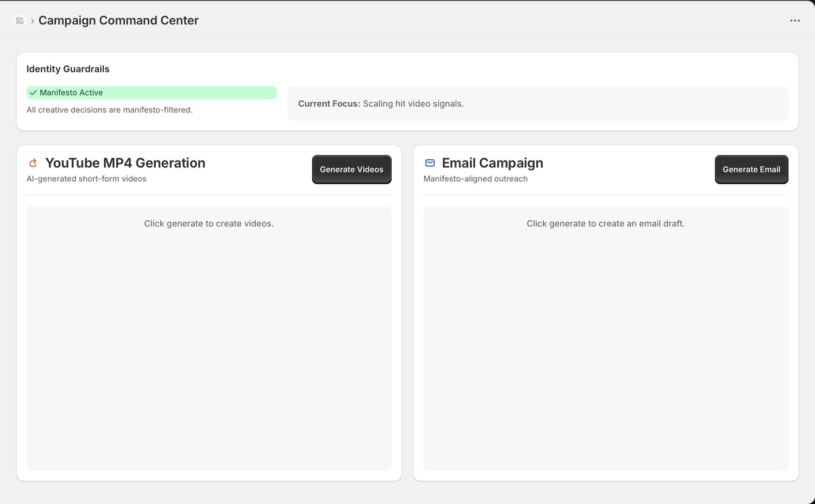
Task: Click 'Scaling hit video signals' focus text
Action: click(x=413, y=104)
